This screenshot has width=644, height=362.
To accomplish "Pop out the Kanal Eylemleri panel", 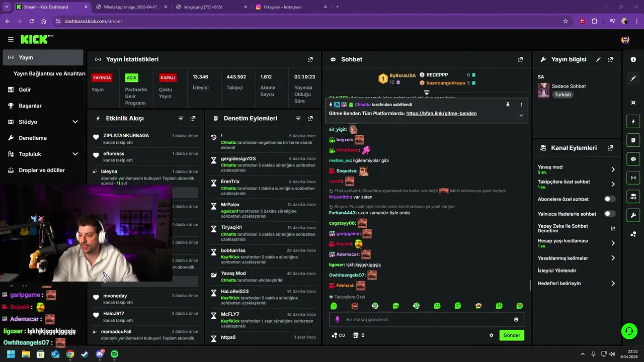I will [610, 148].
